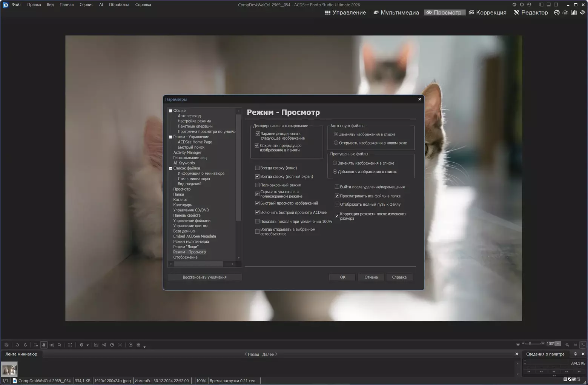The width and height of the screenshot is (588, 385).
Task: Enable the Полноэкранный режим checkbox
Action: pyautogui.click(x=257, y=185)
